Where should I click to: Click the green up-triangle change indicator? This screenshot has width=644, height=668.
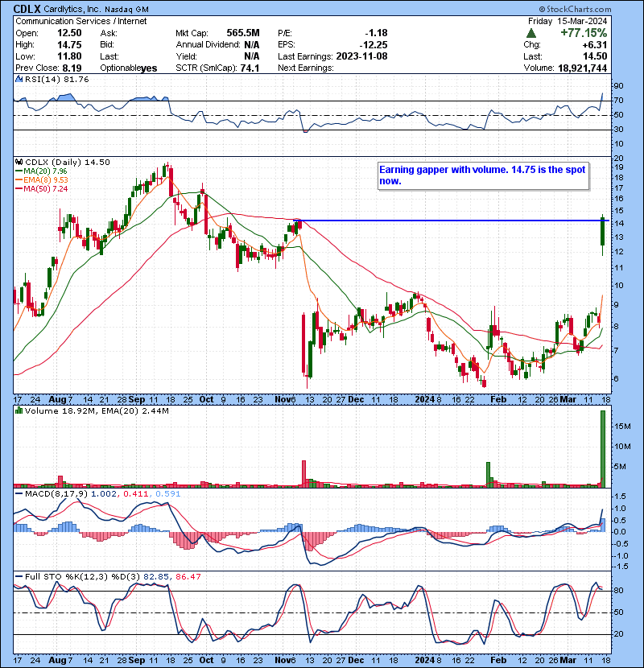[x=531, y=33]
